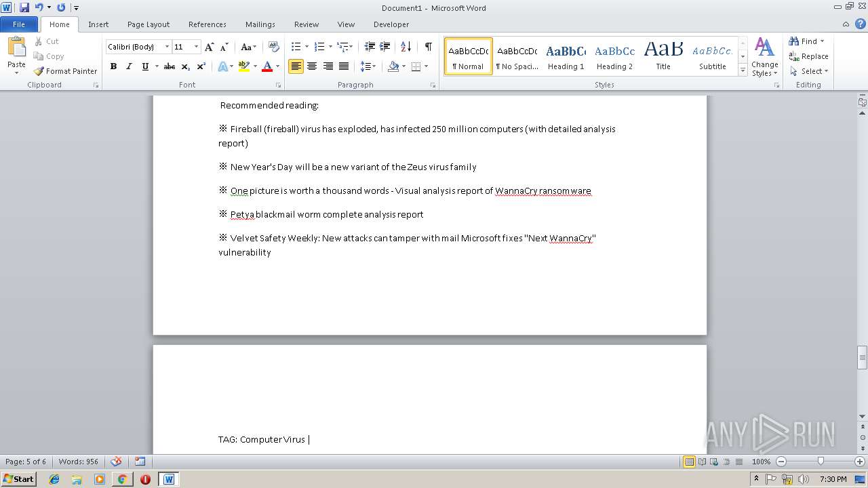The image size is (868, 488).
Task: Click vertical scrollbar thumb
Action: [863, 357]
